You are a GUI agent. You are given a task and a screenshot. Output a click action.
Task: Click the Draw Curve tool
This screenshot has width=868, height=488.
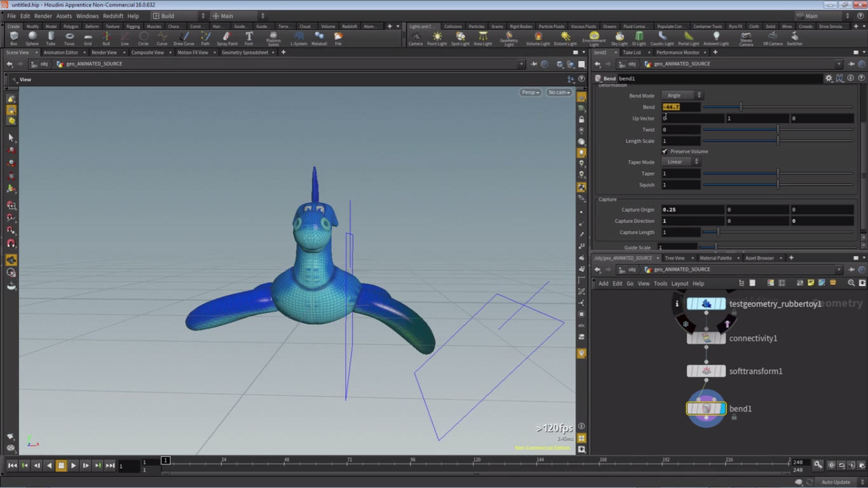coord(184,38)
